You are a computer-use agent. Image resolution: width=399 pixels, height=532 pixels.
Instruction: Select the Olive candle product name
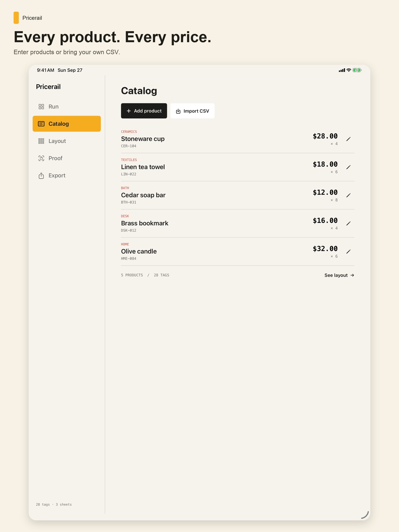pyautogui.click(x=139, y=251)
